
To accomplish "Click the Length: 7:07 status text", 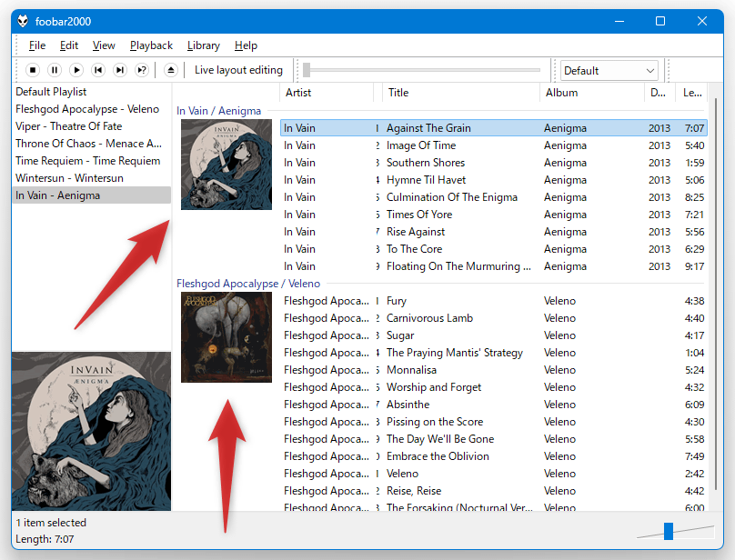I will pos(45,539).
